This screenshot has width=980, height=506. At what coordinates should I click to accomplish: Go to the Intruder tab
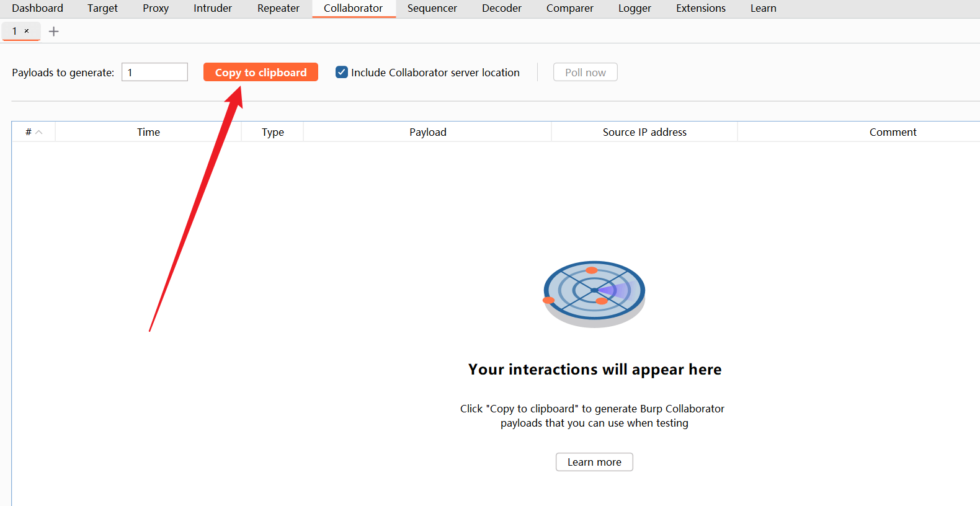click(x=213, y=8)
